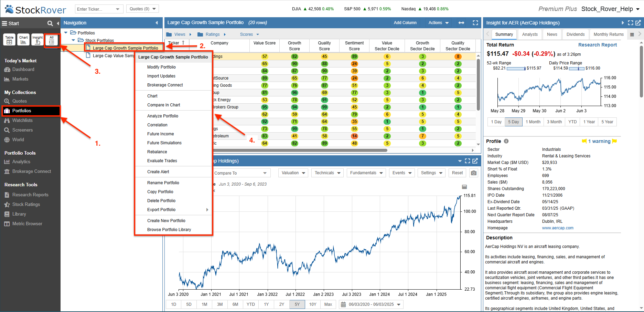Select the All layout view icon

(52, 40)
